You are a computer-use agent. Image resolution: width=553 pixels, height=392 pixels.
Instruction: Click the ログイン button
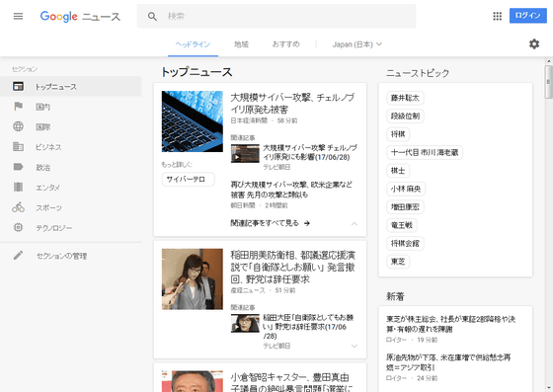tap(527, 16)
